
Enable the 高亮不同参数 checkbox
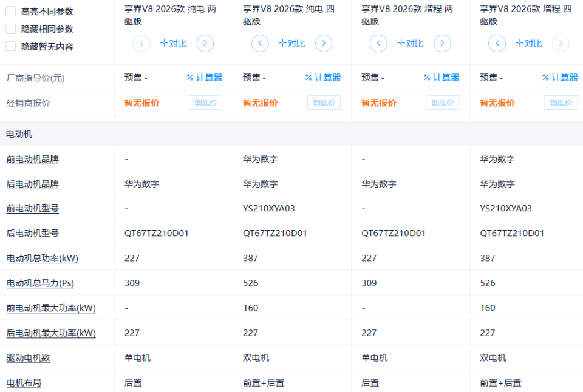[11, 12]
